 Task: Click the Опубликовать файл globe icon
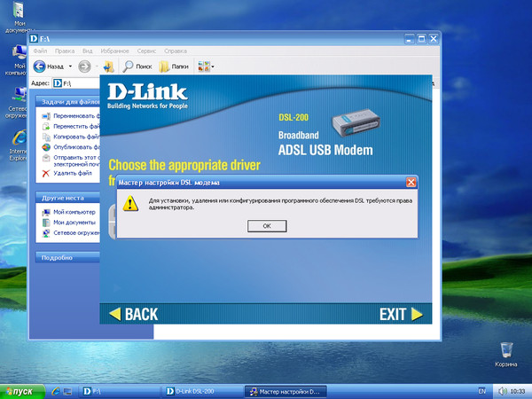click(46, 147)
